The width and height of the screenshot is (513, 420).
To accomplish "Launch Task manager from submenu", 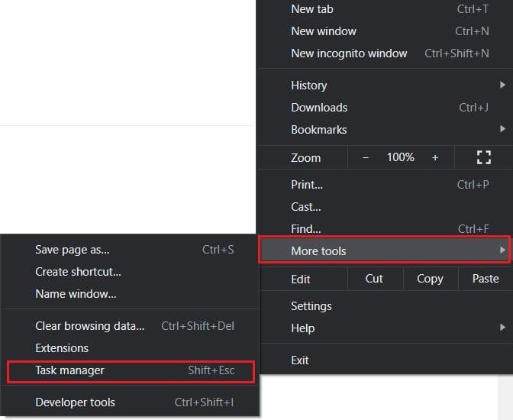I will tap(131, 371).
